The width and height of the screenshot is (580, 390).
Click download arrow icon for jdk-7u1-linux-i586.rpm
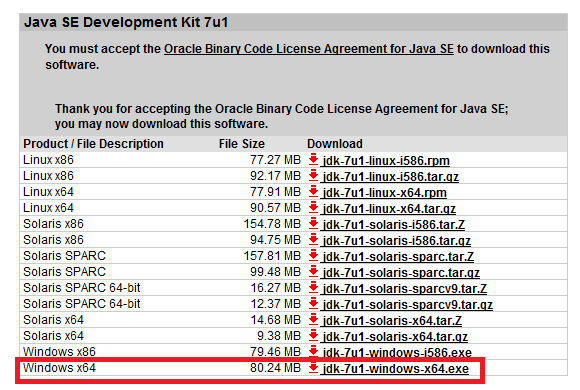click(313, 159)
